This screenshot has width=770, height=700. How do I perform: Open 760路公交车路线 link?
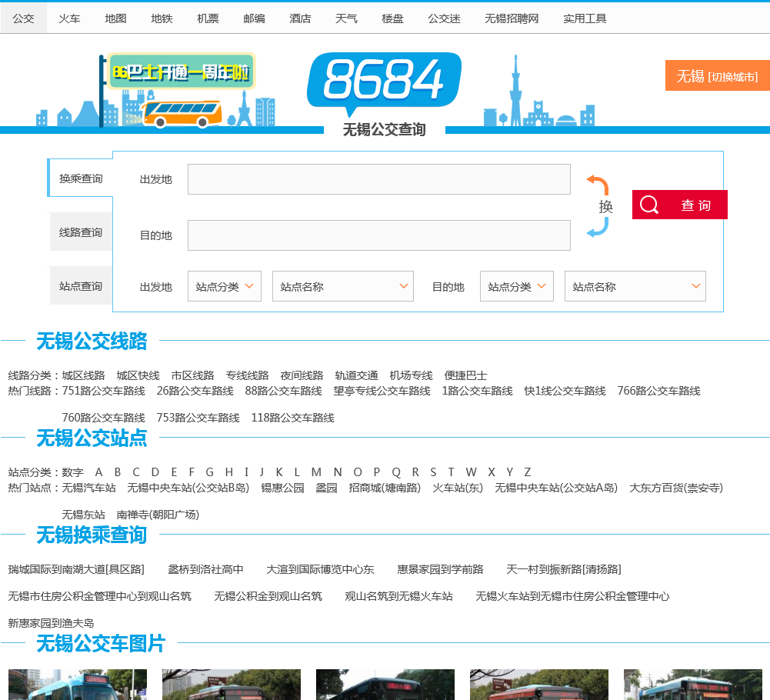pyautogui.click(x=104, y=418)
